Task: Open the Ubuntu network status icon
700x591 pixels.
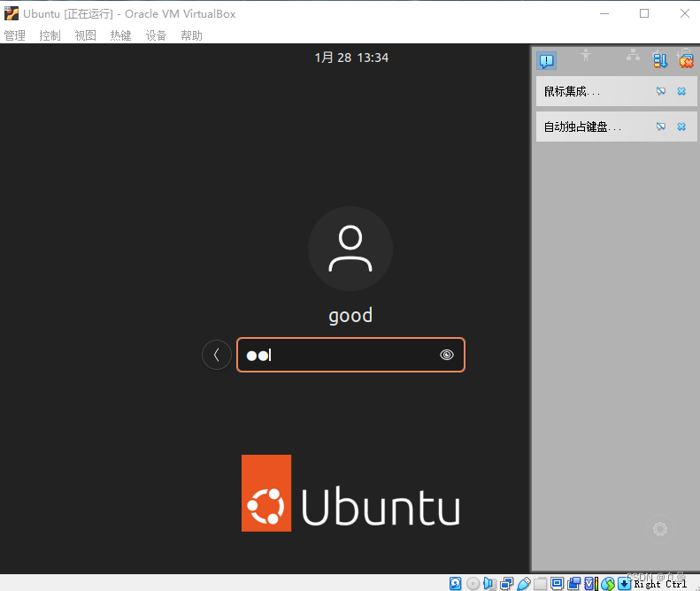Action: click(633, 55)
